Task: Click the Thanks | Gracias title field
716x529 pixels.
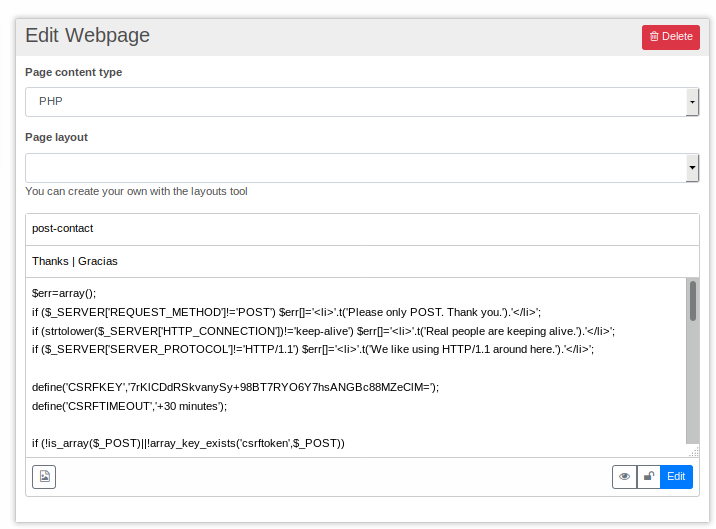Action: click(362, 261)
